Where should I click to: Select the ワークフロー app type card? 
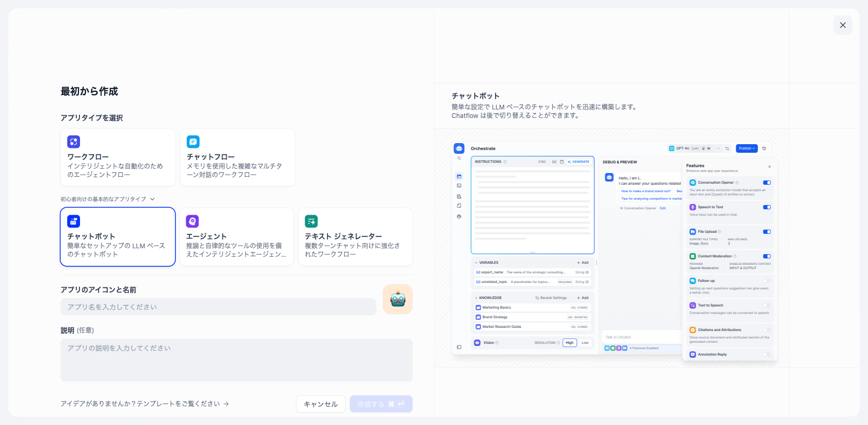tap(118, 158)
